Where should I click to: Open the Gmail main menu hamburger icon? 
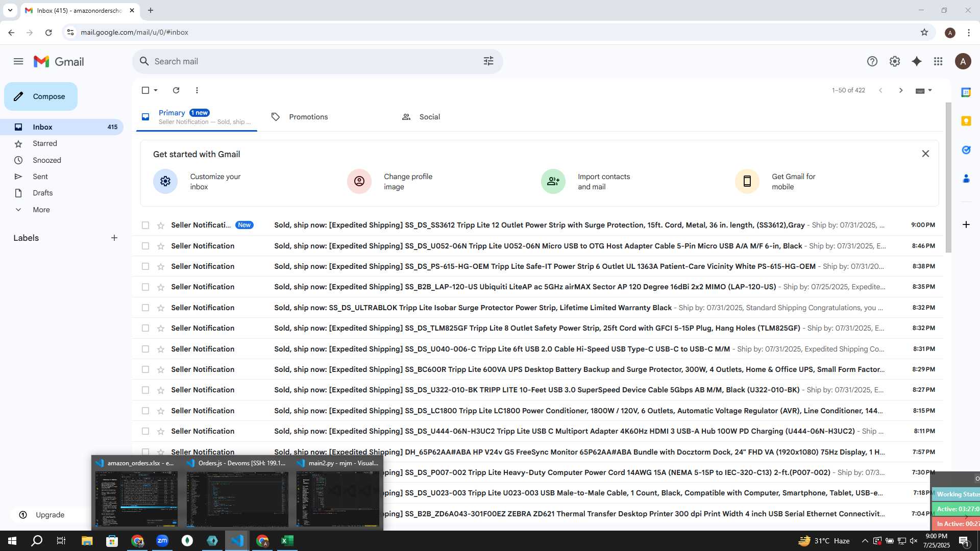pyautogui.click(x=18, y=62)
